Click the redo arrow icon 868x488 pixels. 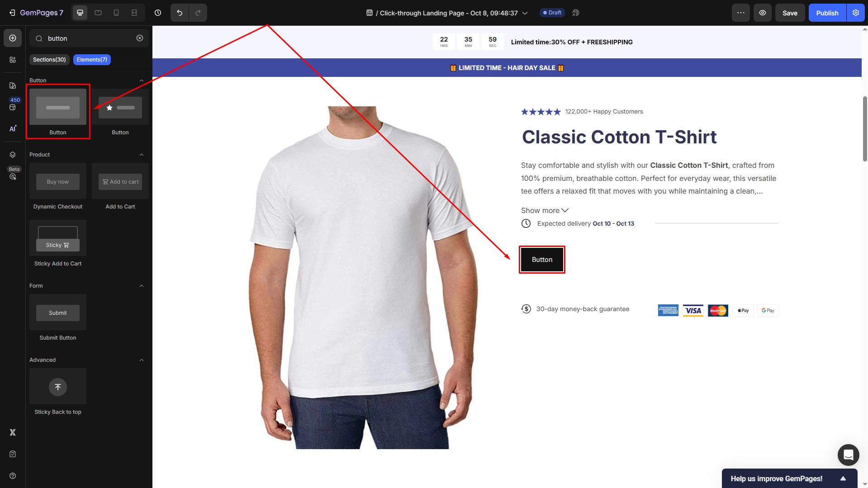point(198,13)
